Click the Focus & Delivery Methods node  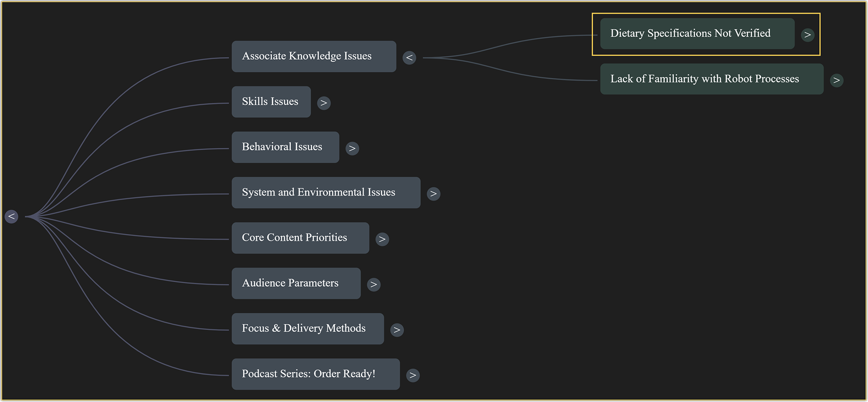307,329
